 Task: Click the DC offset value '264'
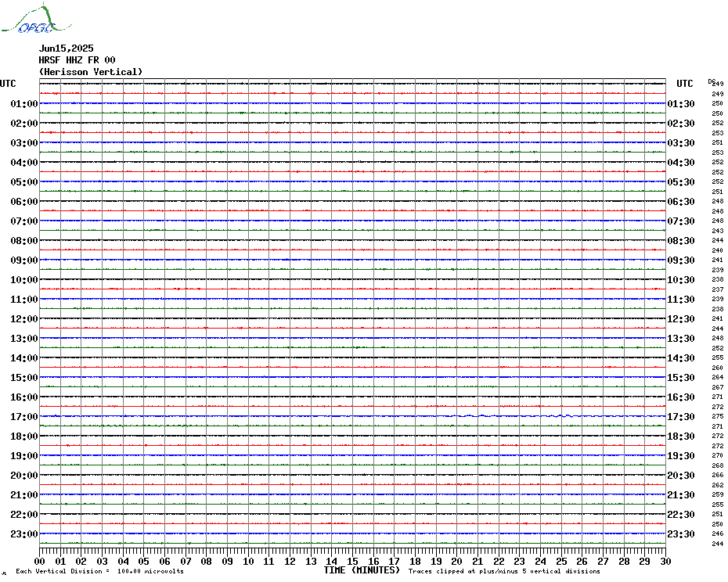pyautogui.click(x=717, y=377)
